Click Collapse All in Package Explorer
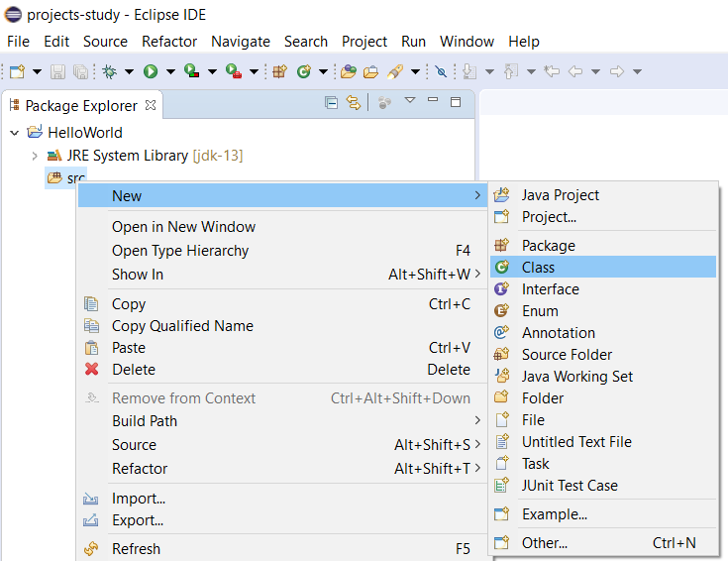The width and height of the screenshot is (728, 561). click(331, 102)
